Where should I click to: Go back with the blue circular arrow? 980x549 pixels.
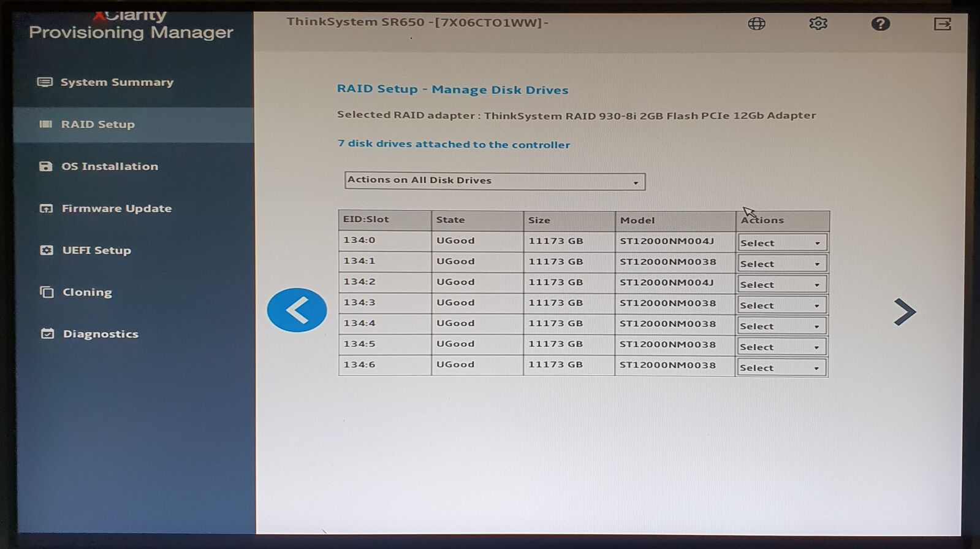coord(297,310)
